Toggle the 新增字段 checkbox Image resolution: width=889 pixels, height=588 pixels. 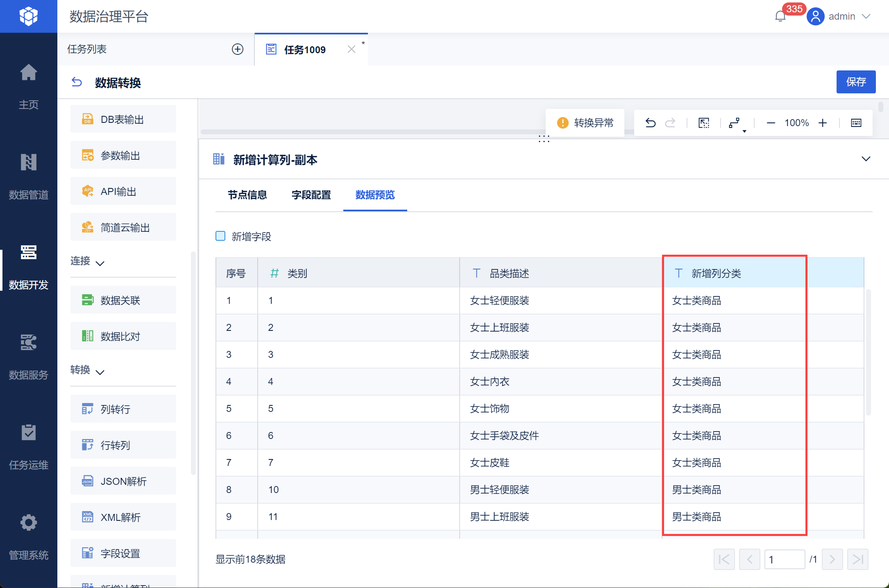coord(220,236)
